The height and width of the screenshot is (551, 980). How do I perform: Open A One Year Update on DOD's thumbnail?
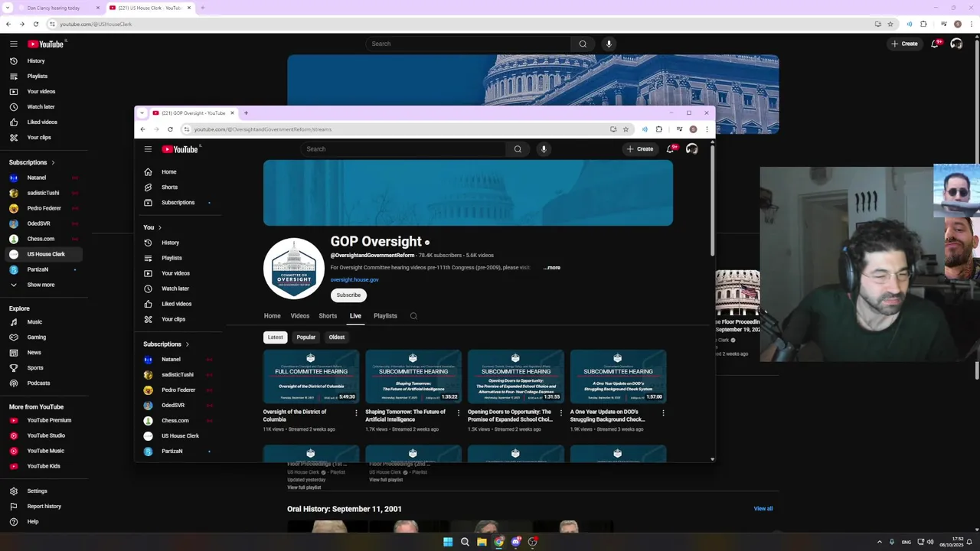coord(619,377)
